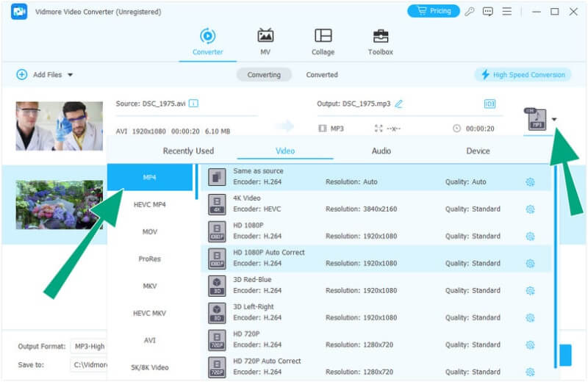Screen dimensions: 588x382
Task: Toggle High Speed Conversion
Action: pos(523,75)
